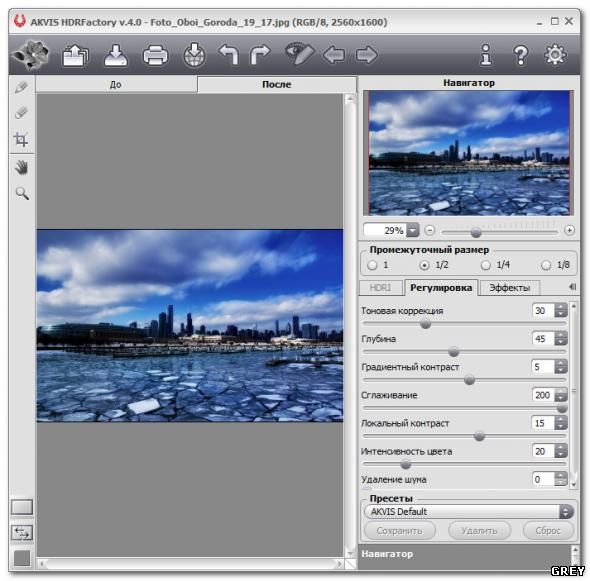590x581 pixels.
Task: Select the 1/4 intermediate size option
Action: pos(486,265)
